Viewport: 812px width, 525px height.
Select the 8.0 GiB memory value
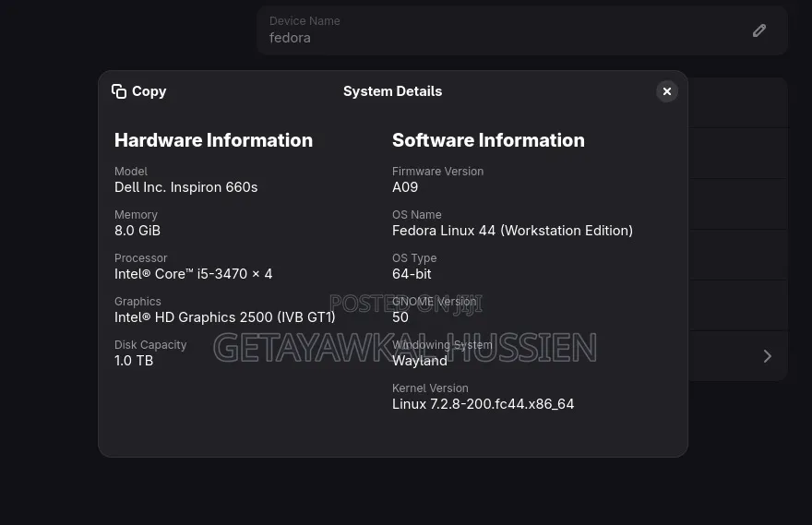click(x=137, y=231)
